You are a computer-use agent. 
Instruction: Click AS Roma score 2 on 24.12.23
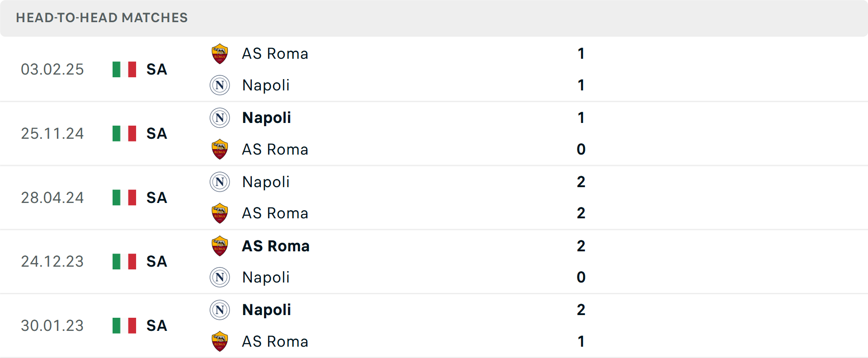(581, 246)
